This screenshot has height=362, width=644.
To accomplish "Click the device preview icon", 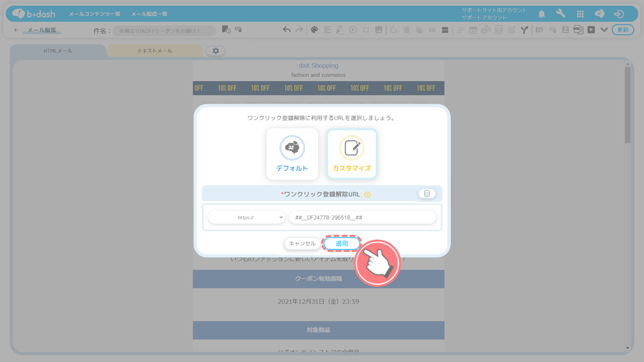I will pos(578,30).
